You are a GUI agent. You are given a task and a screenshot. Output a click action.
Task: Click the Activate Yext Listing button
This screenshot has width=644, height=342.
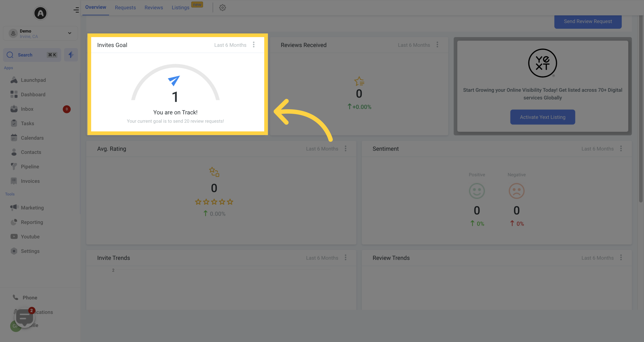543,116
